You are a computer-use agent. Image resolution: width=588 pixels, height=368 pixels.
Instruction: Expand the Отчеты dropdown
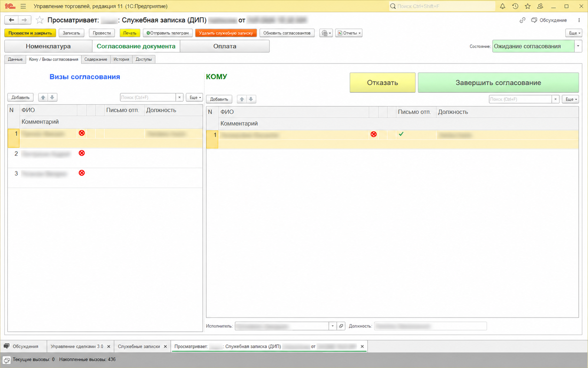[x=349, y=33]
